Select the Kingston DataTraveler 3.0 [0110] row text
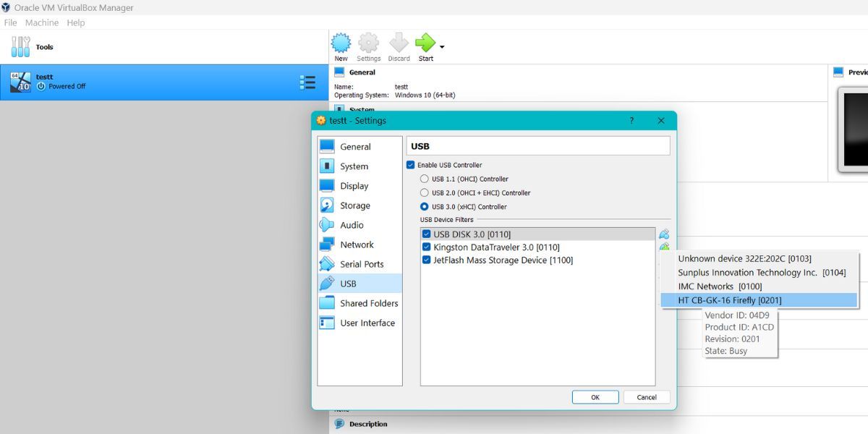868x434 pixels. tap(496, 247)
